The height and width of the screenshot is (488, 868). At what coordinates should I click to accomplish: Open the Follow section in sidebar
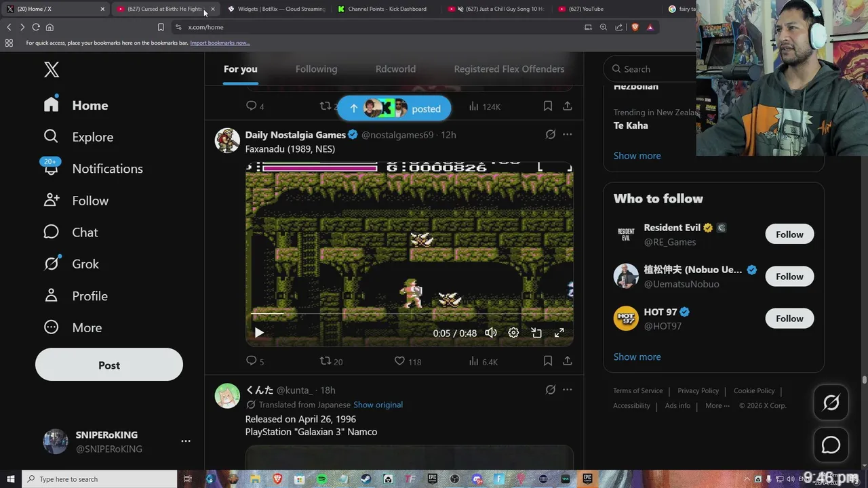(x=76, y=201)
